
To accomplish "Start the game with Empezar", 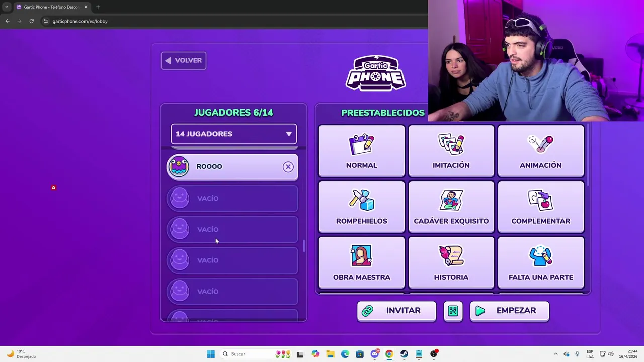I will [509, 311].
